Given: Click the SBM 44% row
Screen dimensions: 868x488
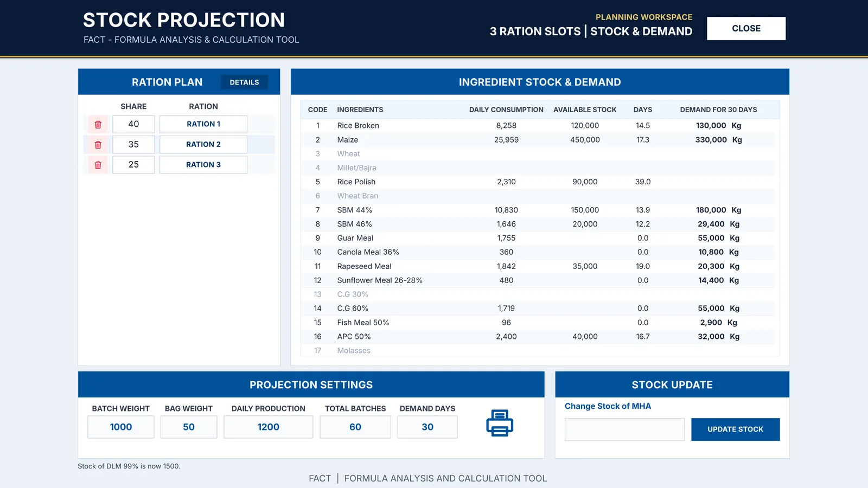Looking at the screenshot, I should point(538,210).
